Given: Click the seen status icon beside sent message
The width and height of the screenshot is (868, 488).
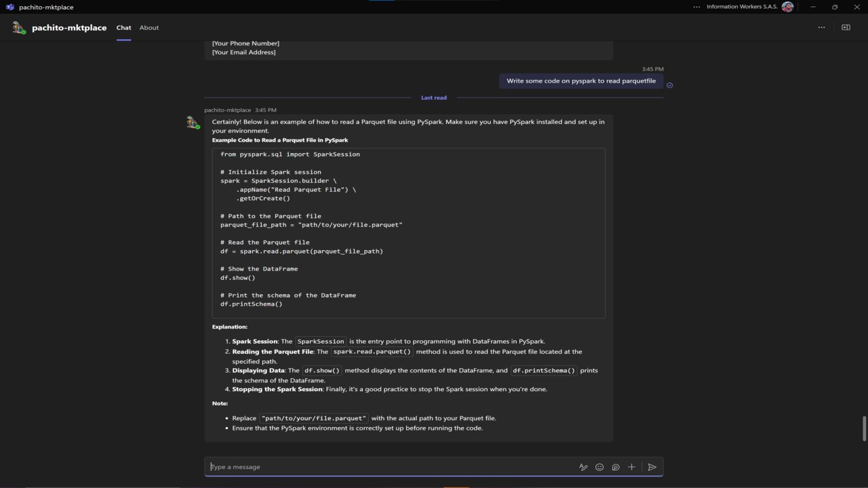Looking at the screenshot, I should [670, 85].
